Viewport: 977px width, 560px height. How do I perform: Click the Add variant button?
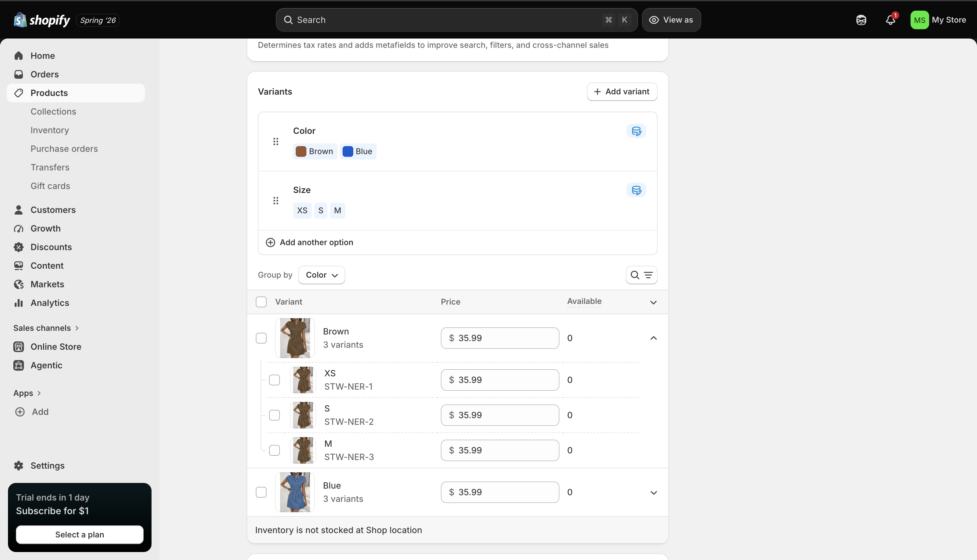click(x=622, y=92)
